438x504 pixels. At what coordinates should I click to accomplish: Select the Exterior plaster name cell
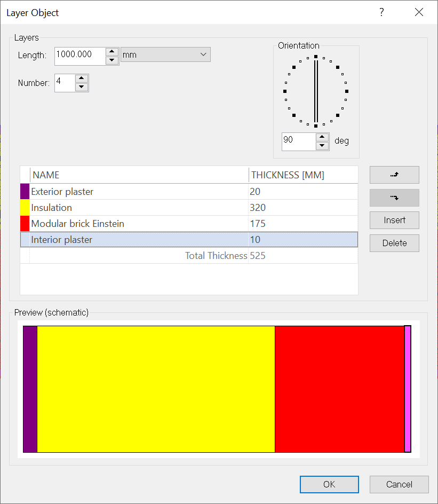(x=139, y=192)
